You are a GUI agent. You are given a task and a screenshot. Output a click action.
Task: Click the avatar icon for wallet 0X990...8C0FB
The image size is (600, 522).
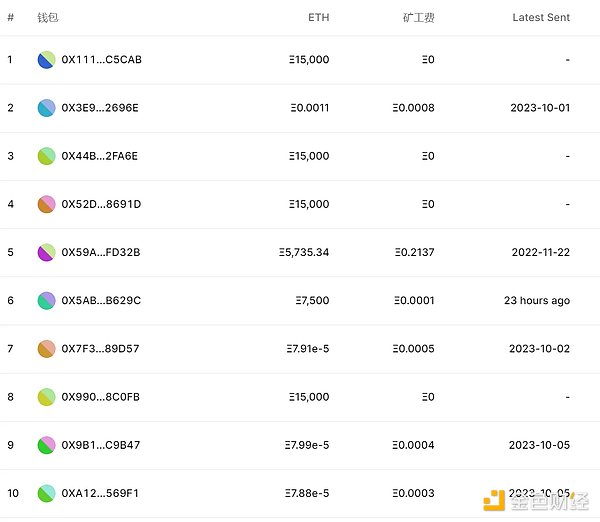[x=46, y=397]
